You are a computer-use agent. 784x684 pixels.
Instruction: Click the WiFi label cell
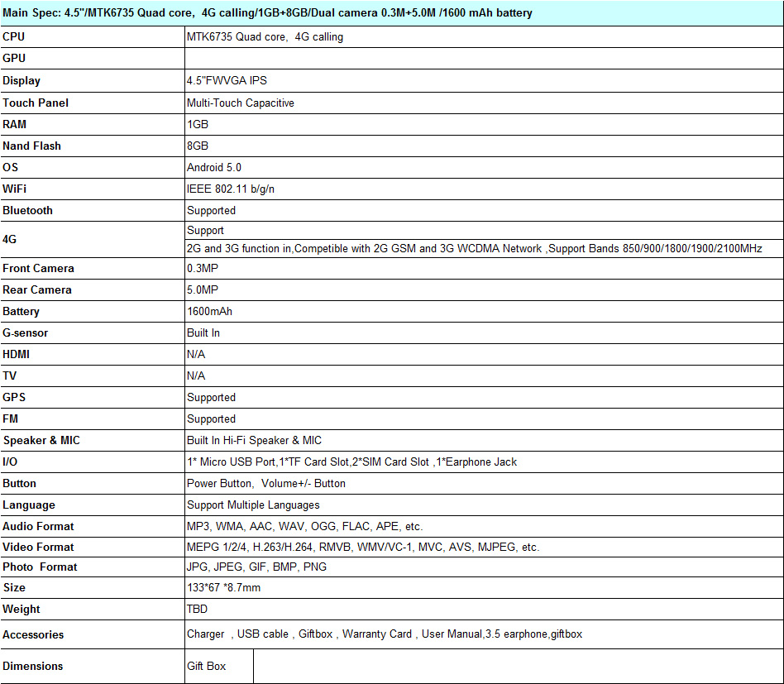click(x=93, y=189)
